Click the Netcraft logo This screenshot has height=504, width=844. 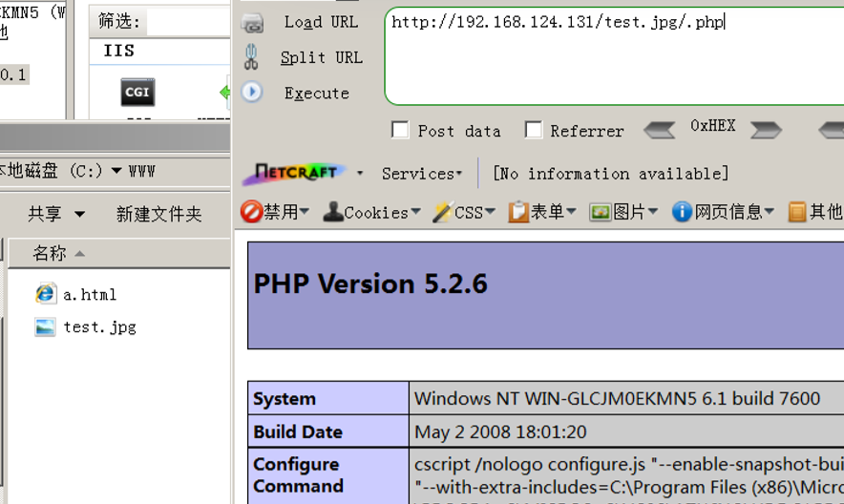tap(294, 173)
